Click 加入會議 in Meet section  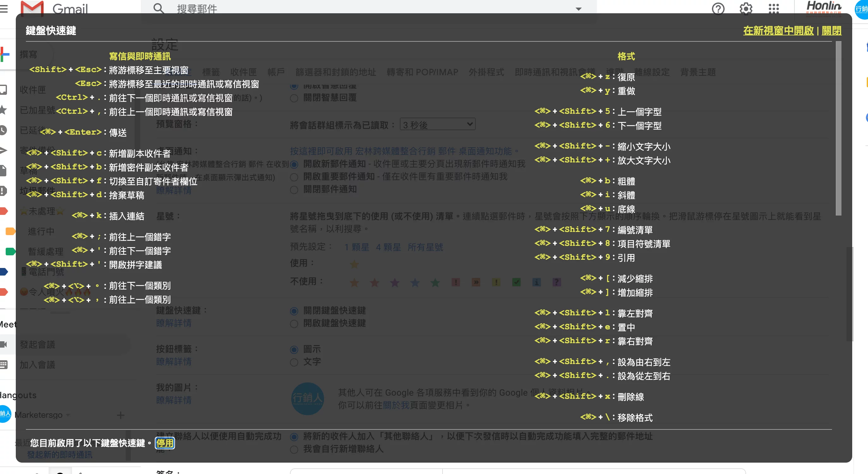pos(37,365)
